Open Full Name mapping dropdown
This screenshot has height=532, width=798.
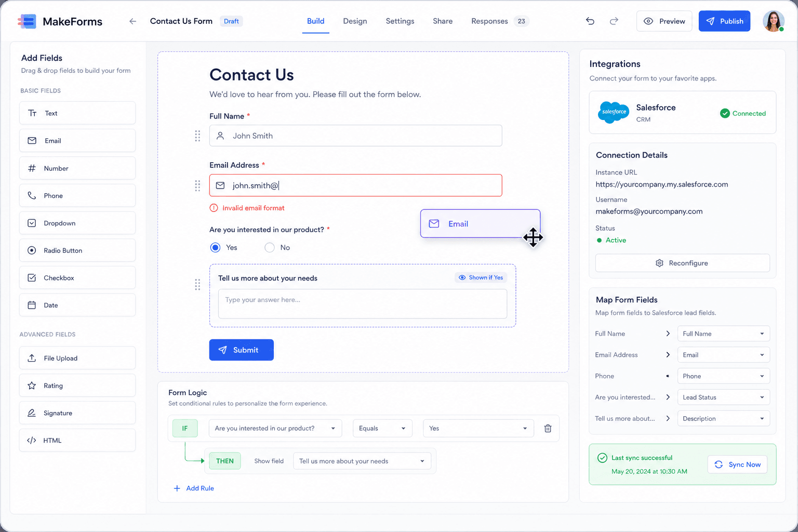(724, 334)
